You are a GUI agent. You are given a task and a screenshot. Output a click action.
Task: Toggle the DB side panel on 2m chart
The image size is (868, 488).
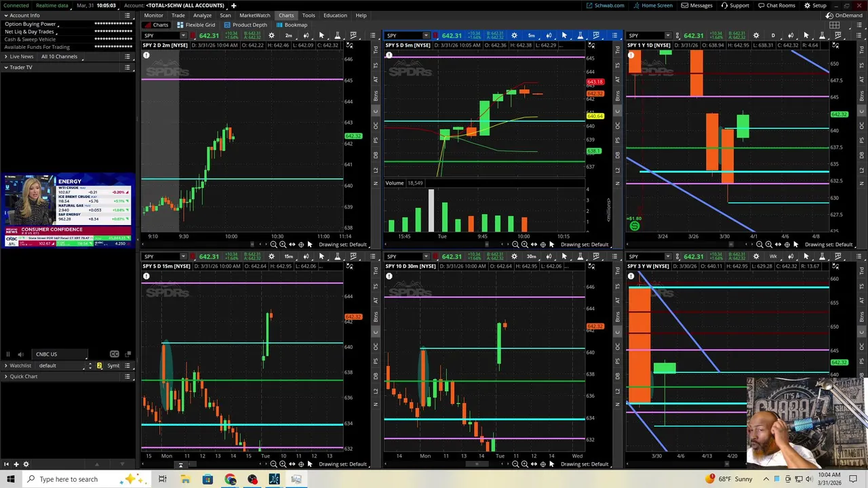click(x=376, y=156)
